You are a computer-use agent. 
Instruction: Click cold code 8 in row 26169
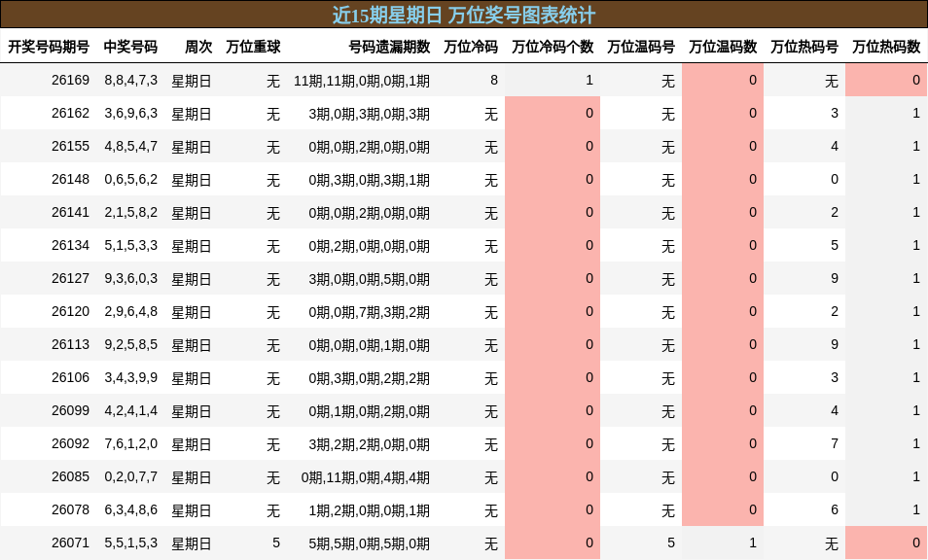pos(494,80)
